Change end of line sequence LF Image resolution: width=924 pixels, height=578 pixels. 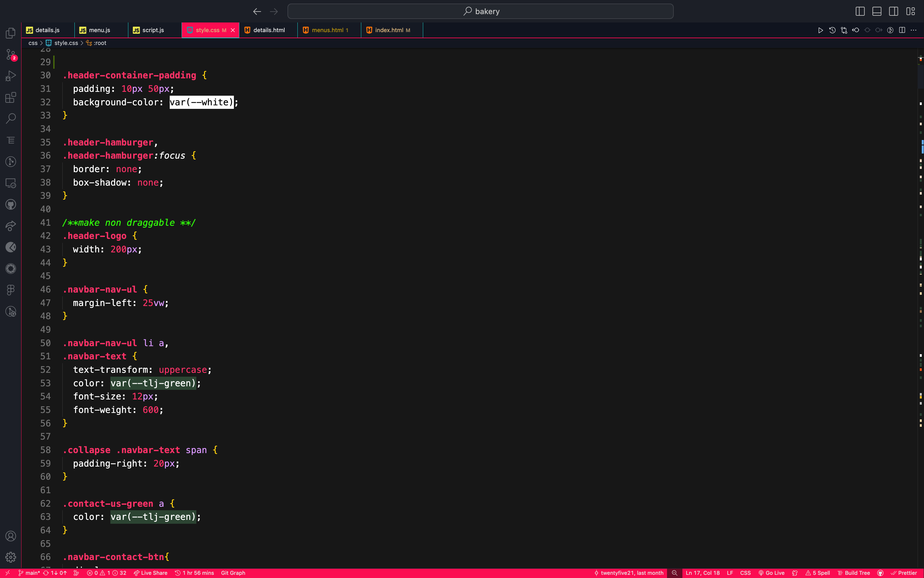[730, 573]
